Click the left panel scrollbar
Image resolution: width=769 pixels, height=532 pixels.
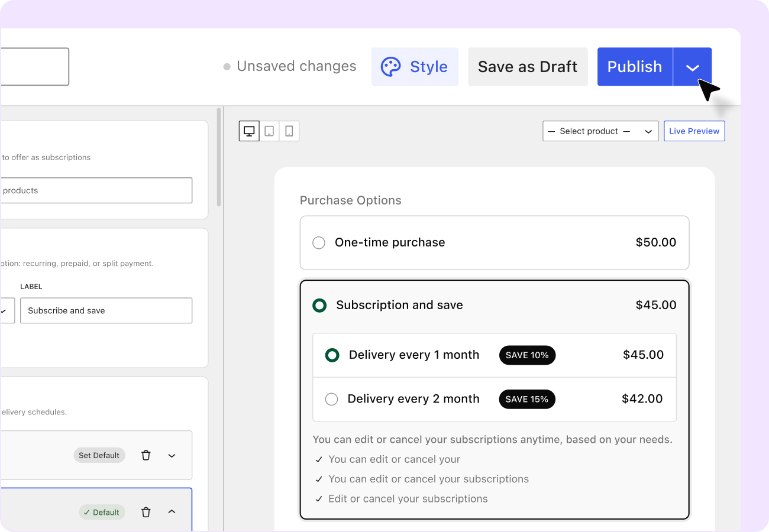219,157
